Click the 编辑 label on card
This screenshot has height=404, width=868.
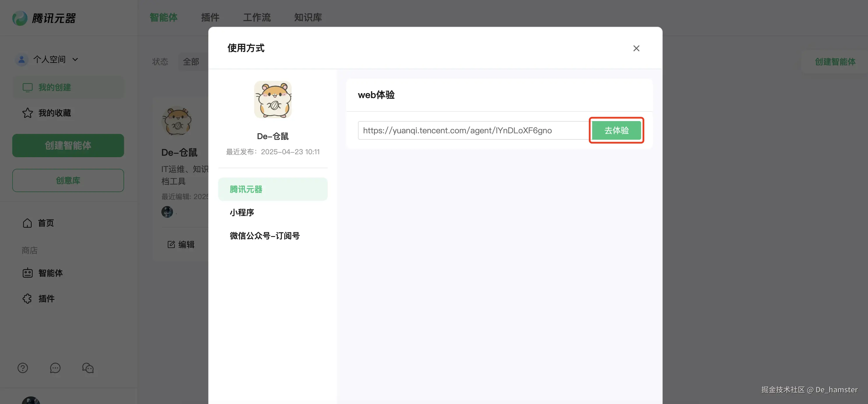[186, 244]
